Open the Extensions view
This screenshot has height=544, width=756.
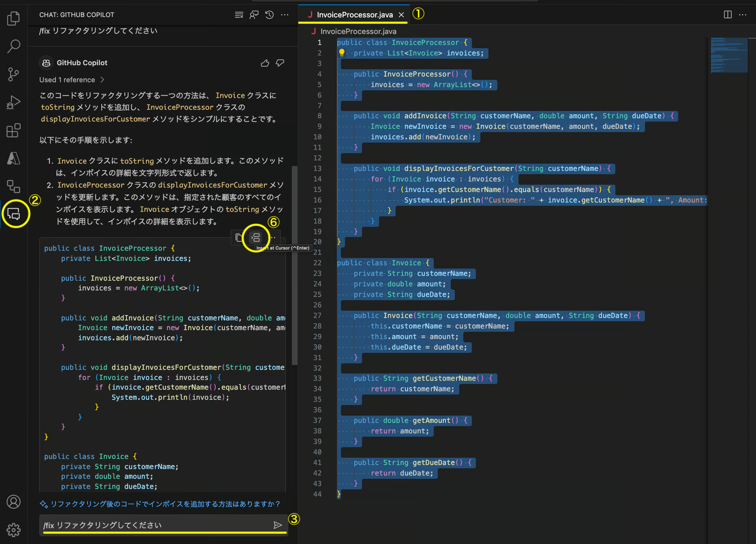point(13,130)
